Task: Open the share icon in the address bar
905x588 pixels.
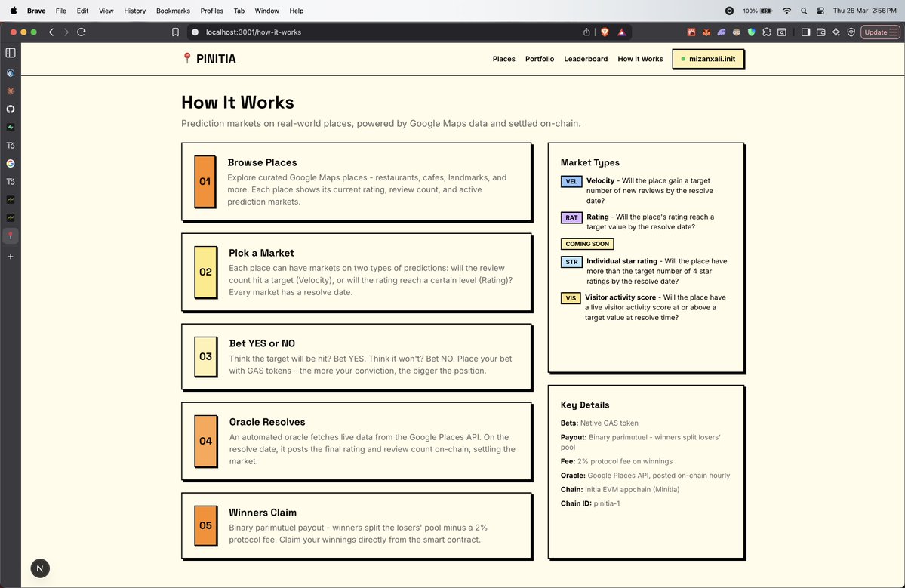Action: 586,32
